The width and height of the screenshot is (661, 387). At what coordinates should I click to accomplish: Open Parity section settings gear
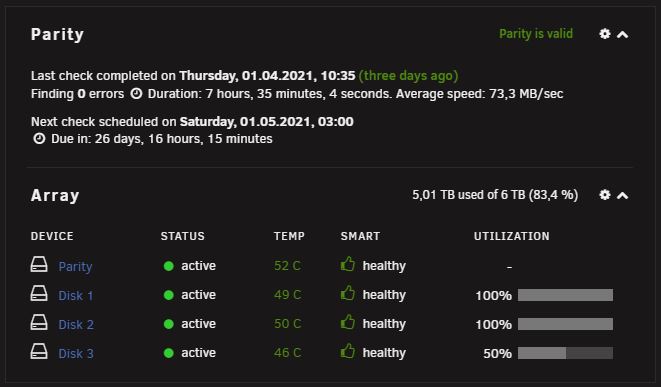click(x=605, y=34)
